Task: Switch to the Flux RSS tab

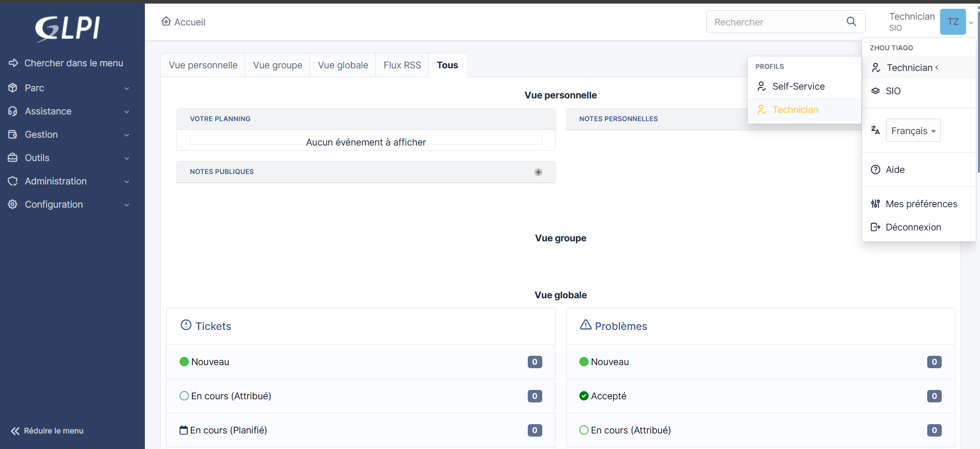Action: tap(402, 65)
